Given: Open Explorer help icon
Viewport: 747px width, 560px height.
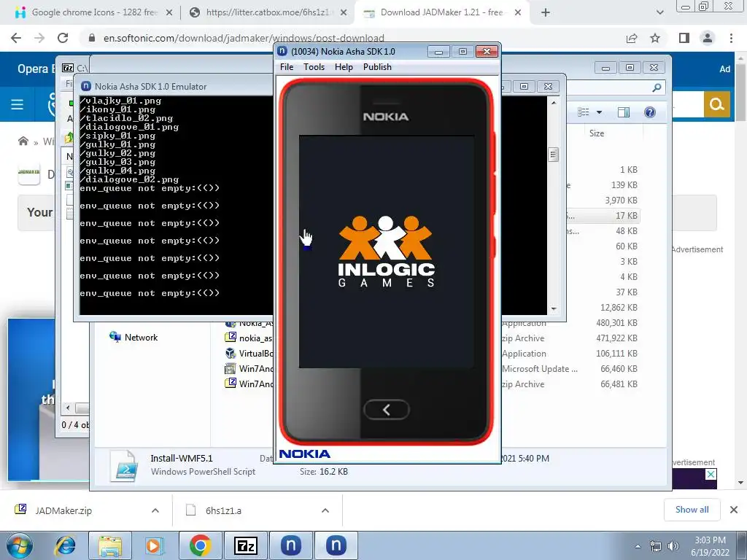Looking at the screenshot, I should [x=650, y=112].
